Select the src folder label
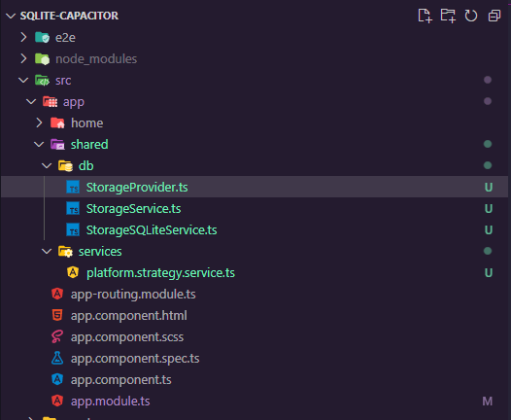Viewport: 511px width, 420px height. coord(63,81)
